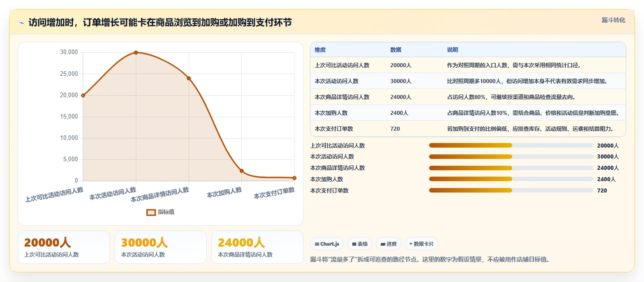The width and height of the screenshot is (644, 282).
Task: Click table cell 2400人
Action: (399, 113)
